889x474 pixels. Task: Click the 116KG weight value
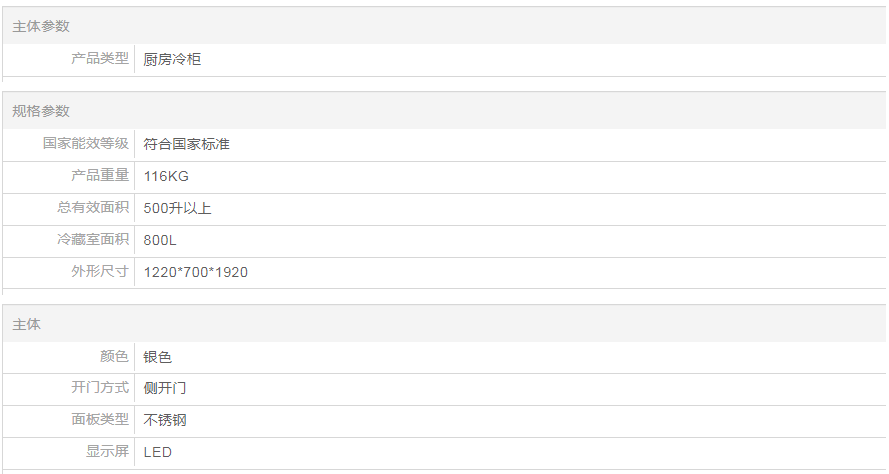(x=166, y=176)
